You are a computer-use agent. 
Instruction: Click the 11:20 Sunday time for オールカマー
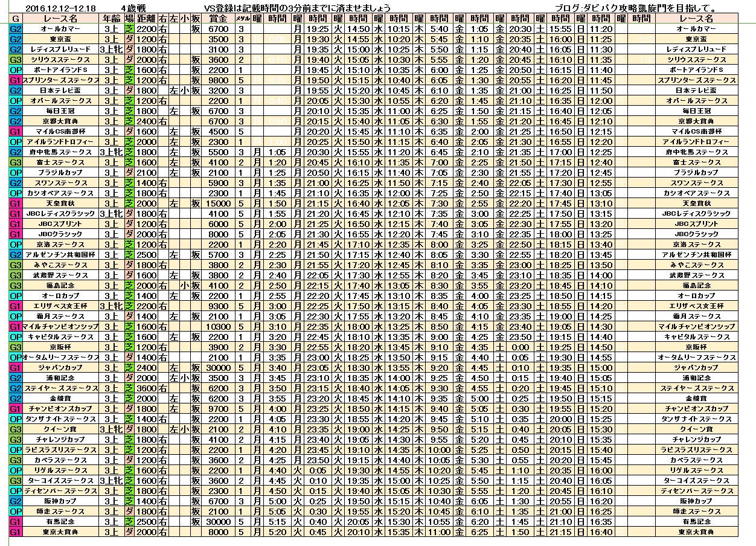tap(600, 28)
